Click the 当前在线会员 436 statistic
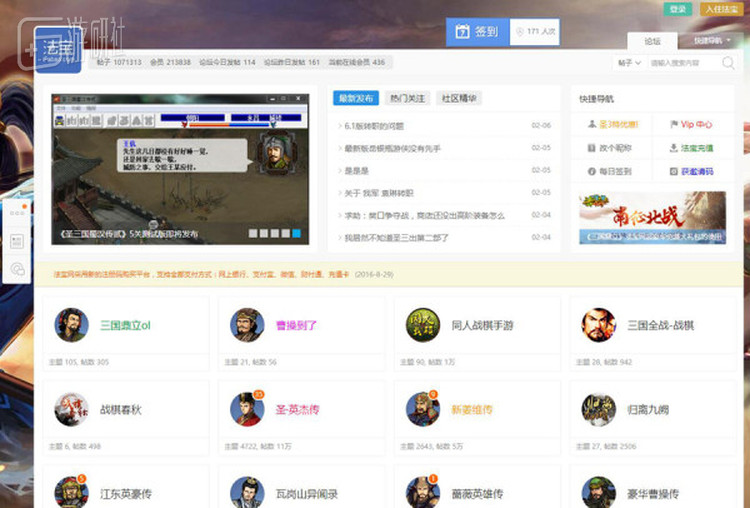The width and height of the screenshot is (750, 508). pyautogui.click(x=356, y=62)
